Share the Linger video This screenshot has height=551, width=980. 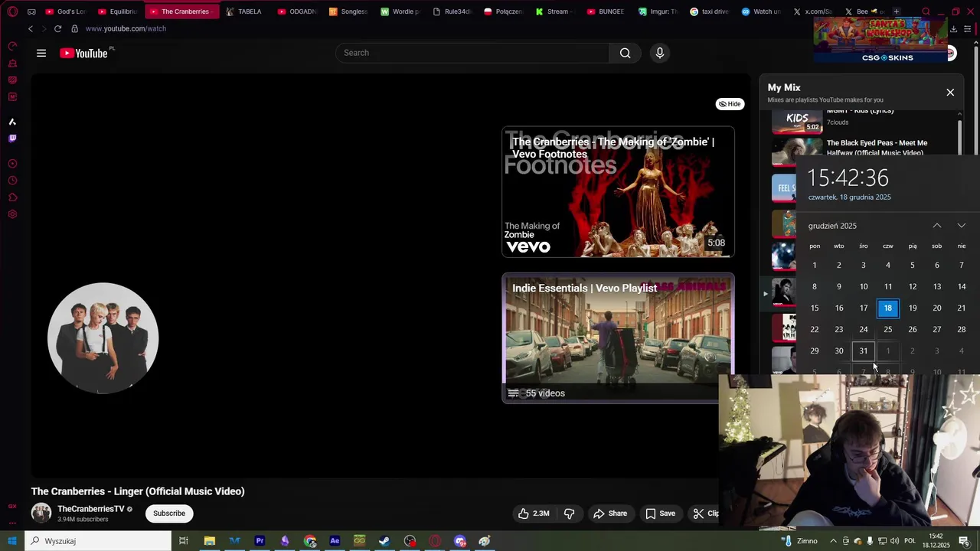(x=610, y=514)
